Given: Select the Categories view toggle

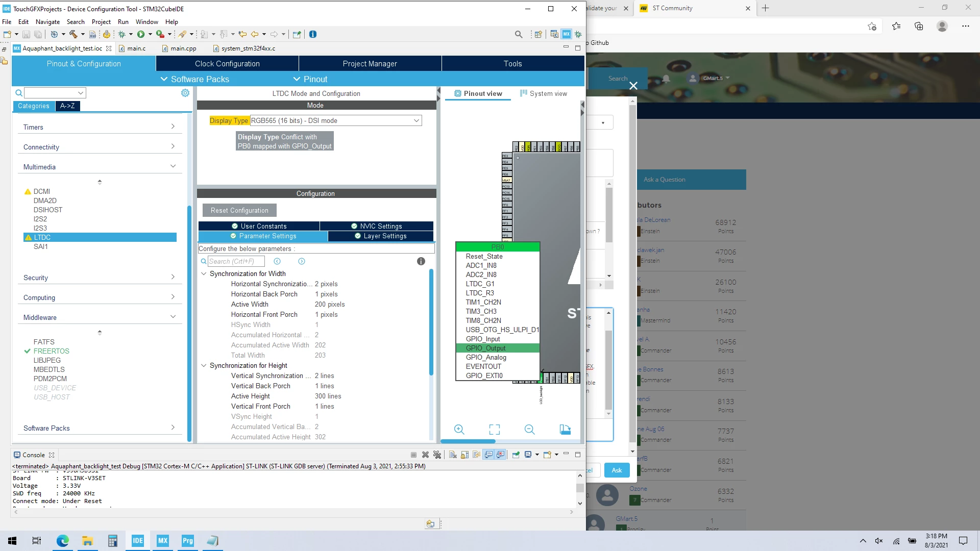Looking at the screenshot, I should 34,106.
